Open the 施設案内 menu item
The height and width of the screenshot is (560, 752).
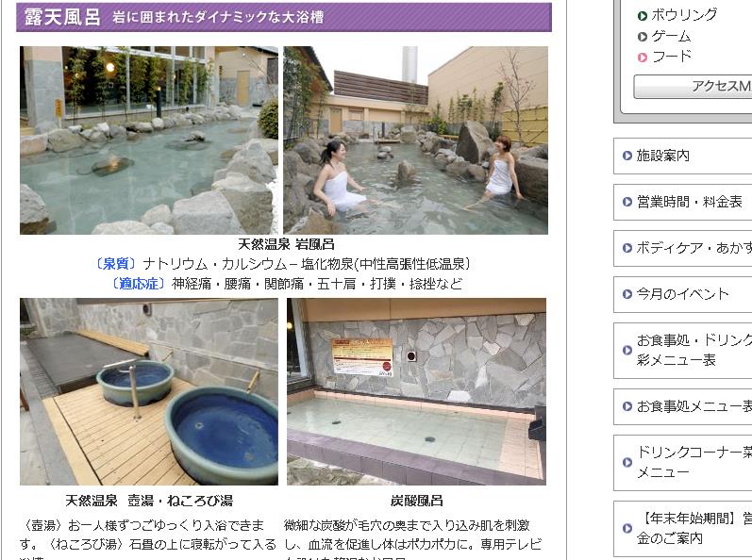point(683,156)
